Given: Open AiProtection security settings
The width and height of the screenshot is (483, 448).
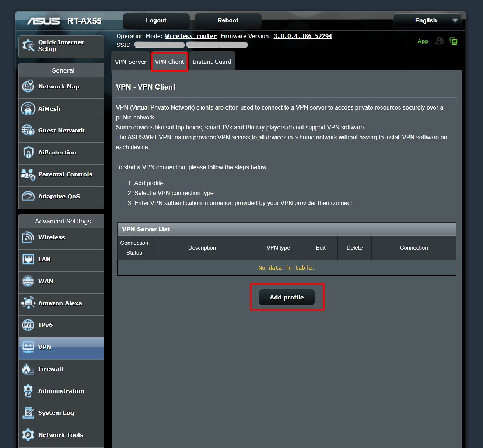Looking at the screenshot, I should point(28,152).
